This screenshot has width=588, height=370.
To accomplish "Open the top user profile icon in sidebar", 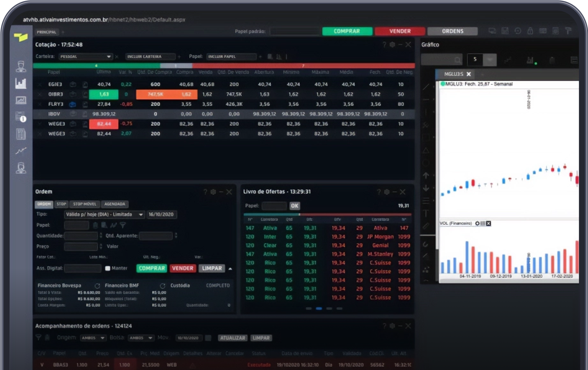I will (21, 67).
